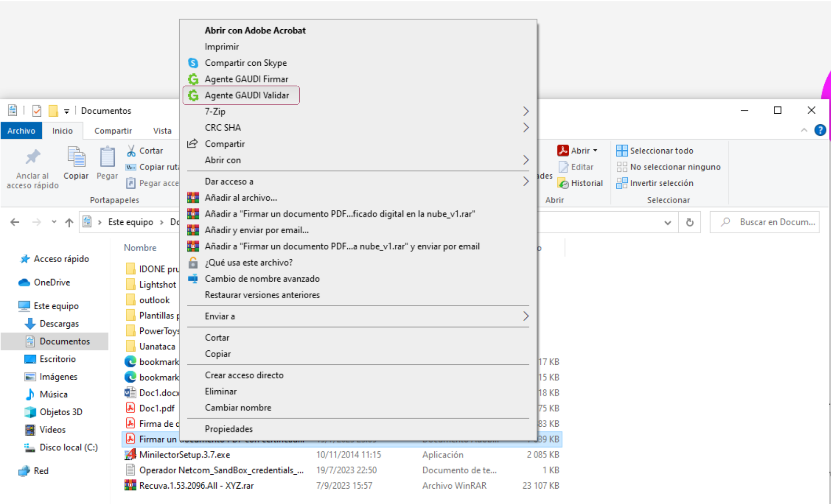Click the Skype share icon
The image size is (831, 504).
tap(193, 63)
